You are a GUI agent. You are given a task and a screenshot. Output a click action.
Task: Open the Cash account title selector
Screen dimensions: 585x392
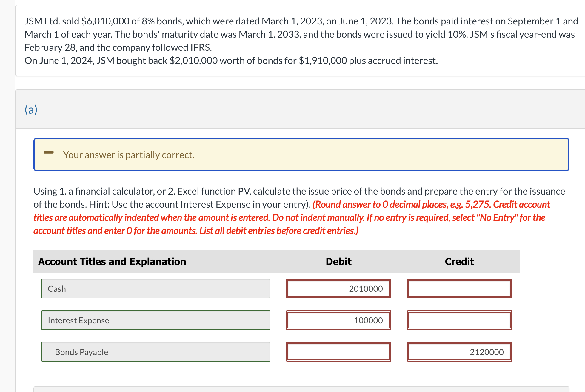156,288
